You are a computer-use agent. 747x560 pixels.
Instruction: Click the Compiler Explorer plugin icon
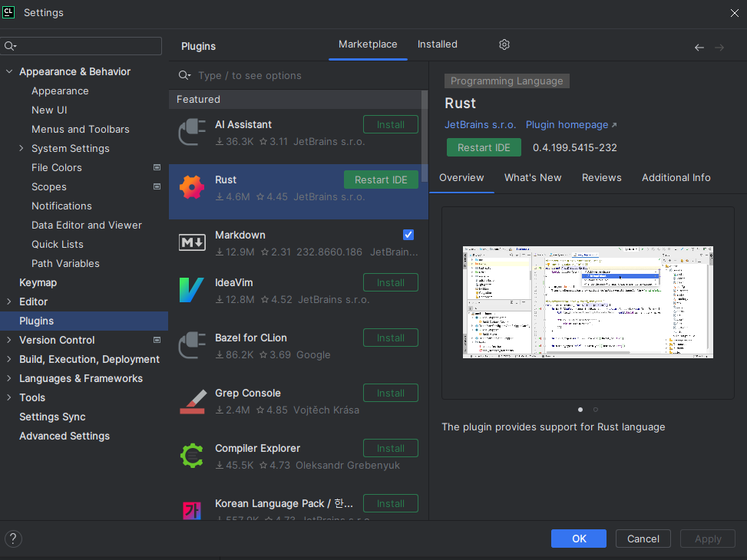click(192, 456)
